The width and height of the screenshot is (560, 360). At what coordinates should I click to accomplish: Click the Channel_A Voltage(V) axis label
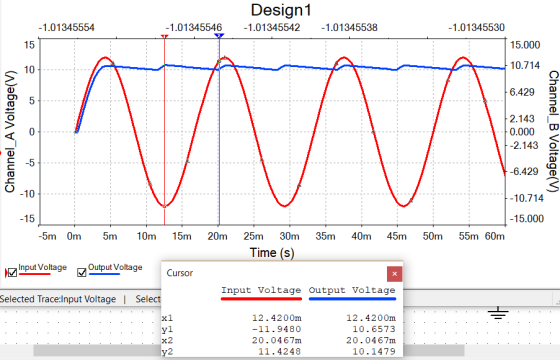[x=10, y=132]
